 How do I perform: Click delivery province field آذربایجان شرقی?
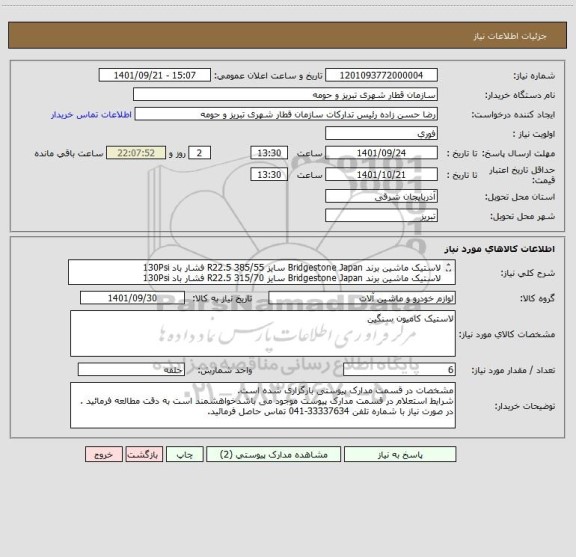(x=381, y=197)
